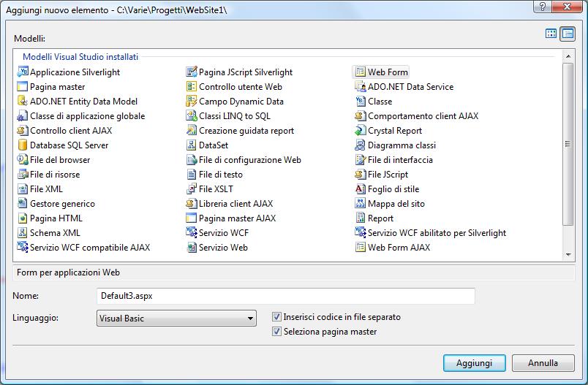Click the Aggiungi button

pyautogui.click(x=475, y=363)
